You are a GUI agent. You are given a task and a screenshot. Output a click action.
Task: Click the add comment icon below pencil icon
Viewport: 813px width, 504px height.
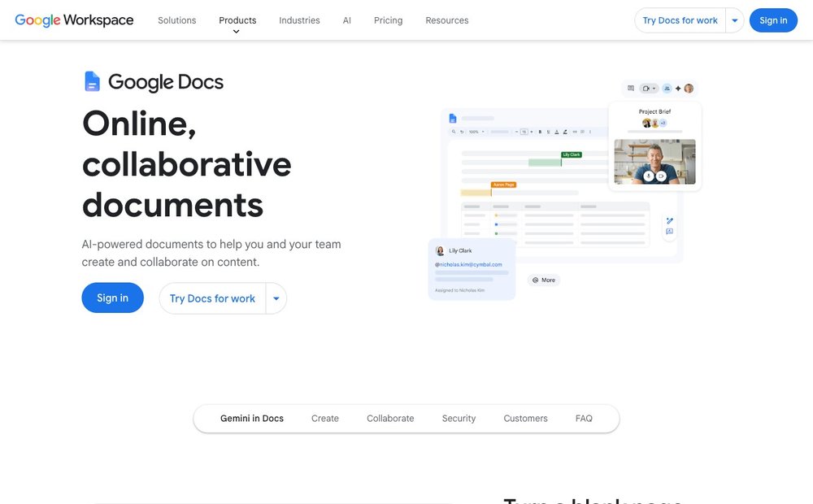click(x=669, y=232)
